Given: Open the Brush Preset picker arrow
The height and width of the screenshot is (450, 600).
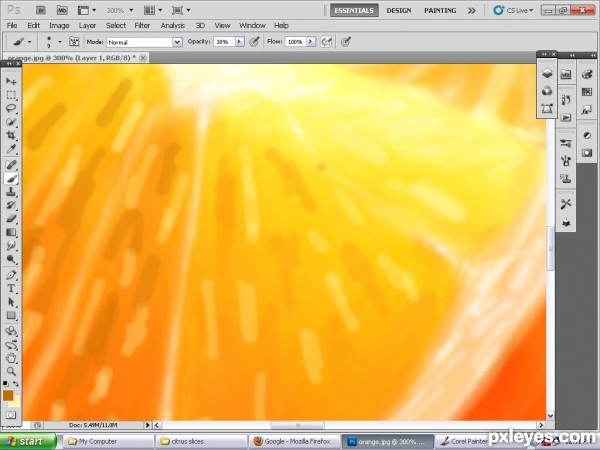Looking at the screenshot, I should tap(60, 41).
